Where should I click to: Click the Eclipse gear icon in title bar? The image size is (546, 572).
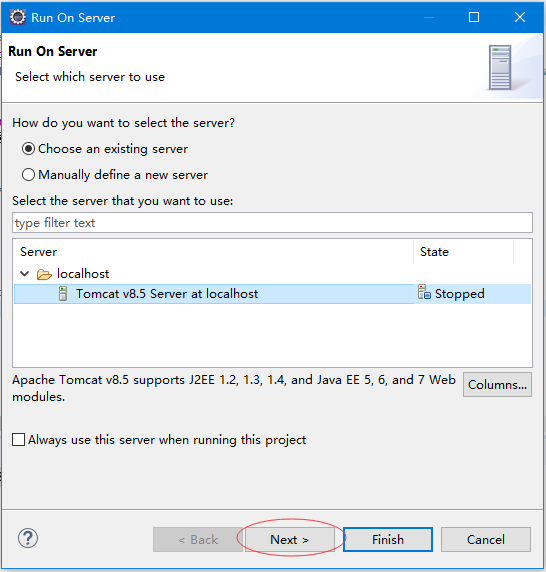pyautogui.click(x=18, y=17)
